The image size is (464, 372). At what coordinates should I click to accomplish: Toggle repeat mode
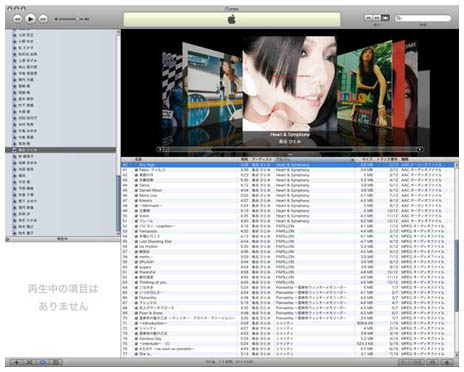pyautogui.click(x=42, y=362)
